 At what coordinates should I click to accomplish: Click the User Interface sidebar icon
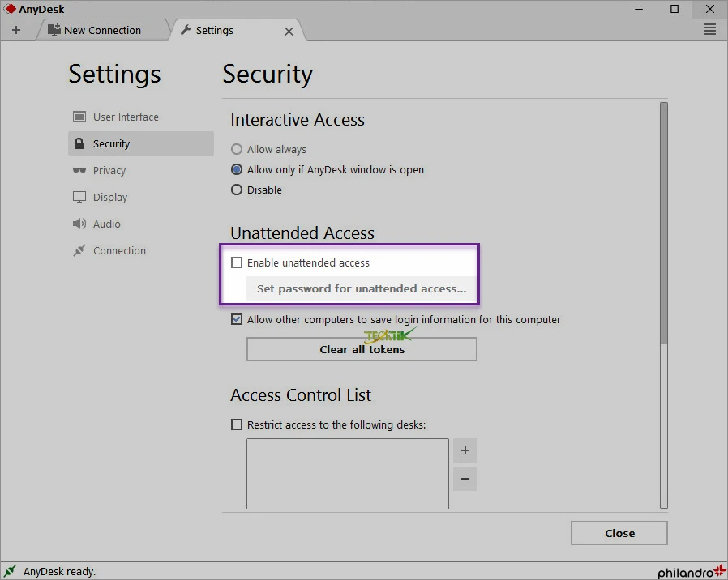point(79,117)
